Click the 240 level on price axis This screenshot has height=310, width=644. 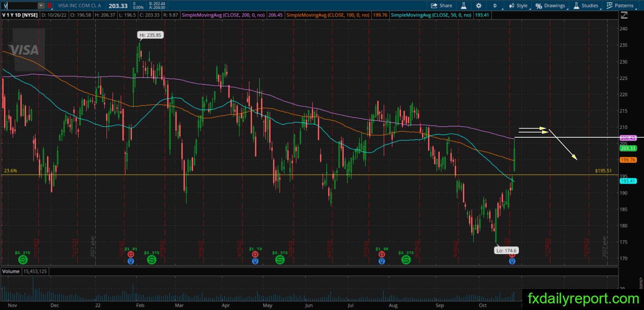623,29
